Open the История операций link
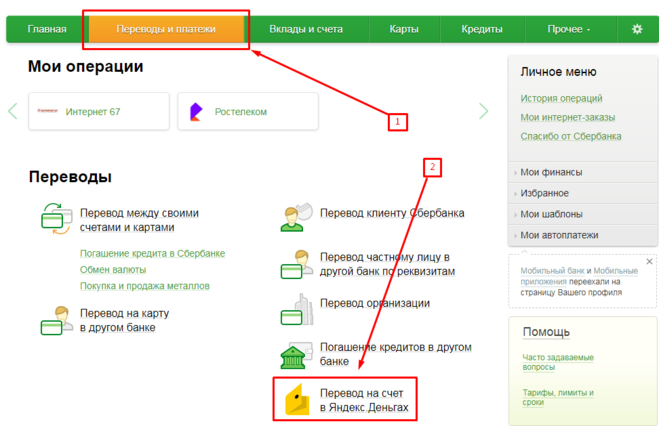659x426 pixels. 561,98
